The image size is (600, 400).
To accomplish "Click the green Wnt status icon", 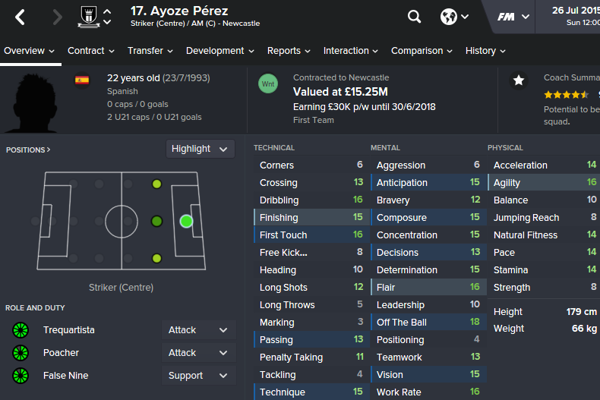I will tap(266, 84).
